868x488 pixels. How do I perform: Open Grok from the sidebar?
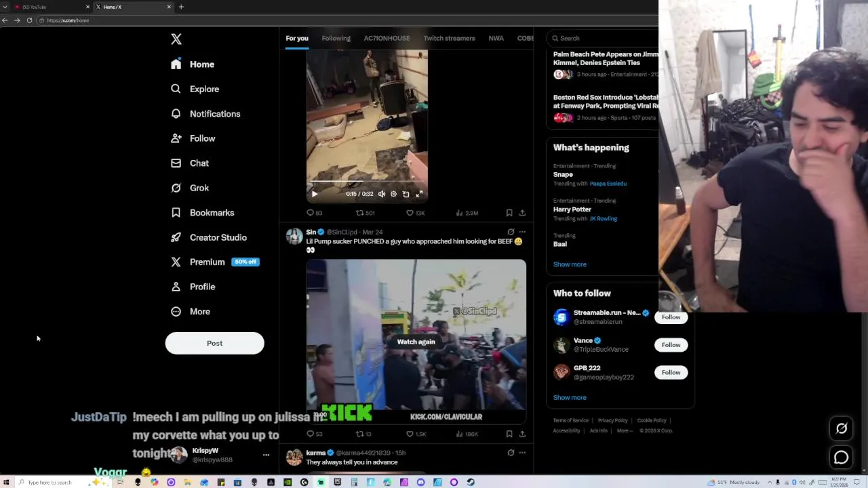tap(190, 188)
